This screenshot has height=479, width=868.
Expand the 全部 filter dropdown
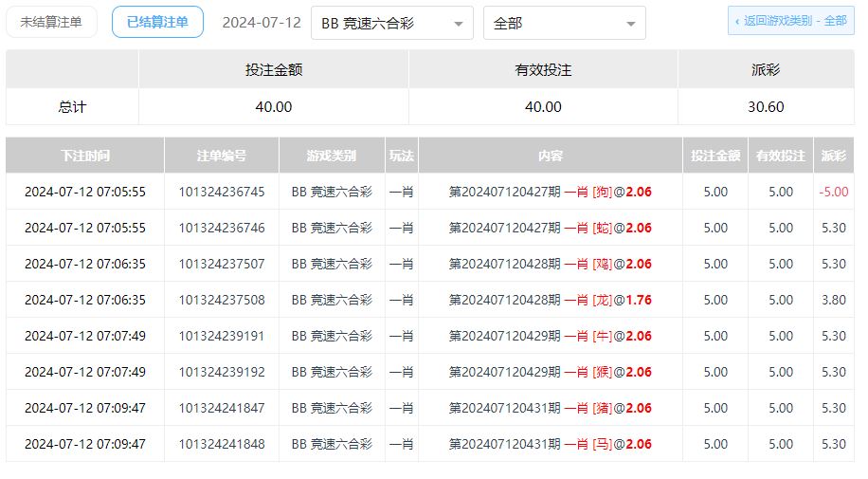tap(564, 23)
